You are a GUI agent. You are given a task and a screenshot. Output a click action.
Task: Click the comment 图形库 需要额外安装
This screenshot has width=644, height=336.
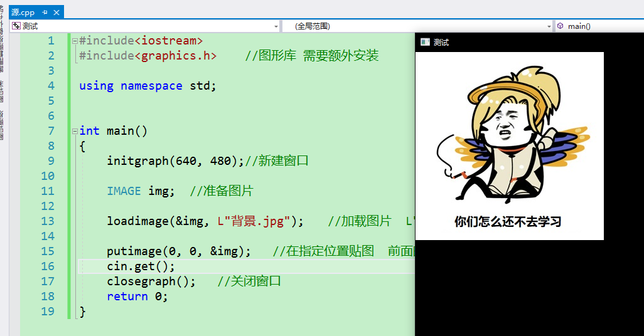coord(312,55)
